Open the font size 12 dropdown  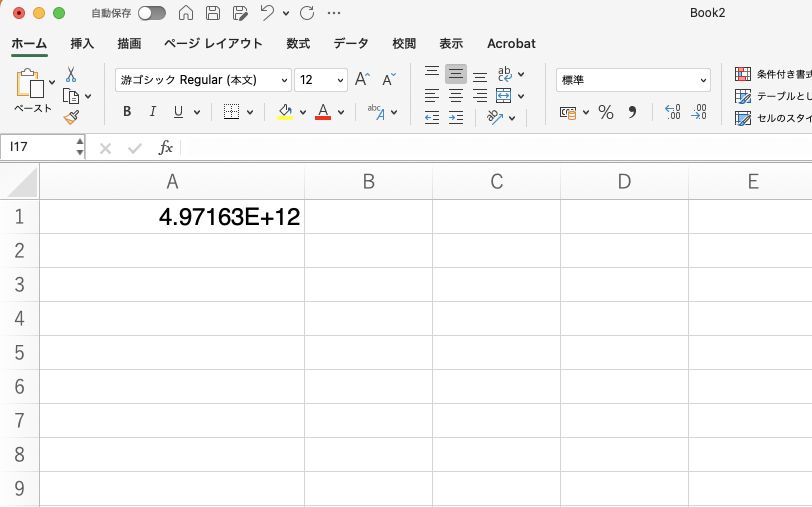tap(321, 80)
